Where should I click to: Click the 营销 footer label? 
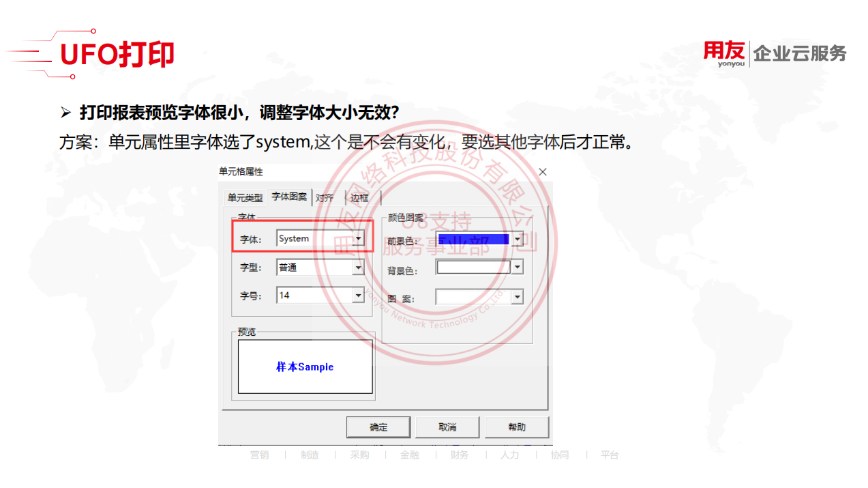click(259, 455)
